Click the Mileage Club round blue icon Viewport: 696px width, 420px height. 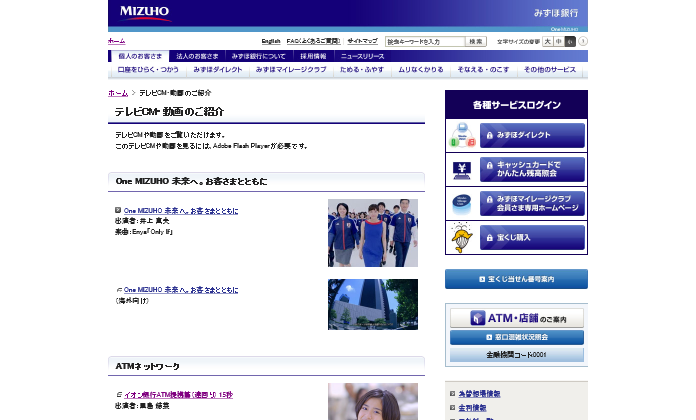coord(462,204)
